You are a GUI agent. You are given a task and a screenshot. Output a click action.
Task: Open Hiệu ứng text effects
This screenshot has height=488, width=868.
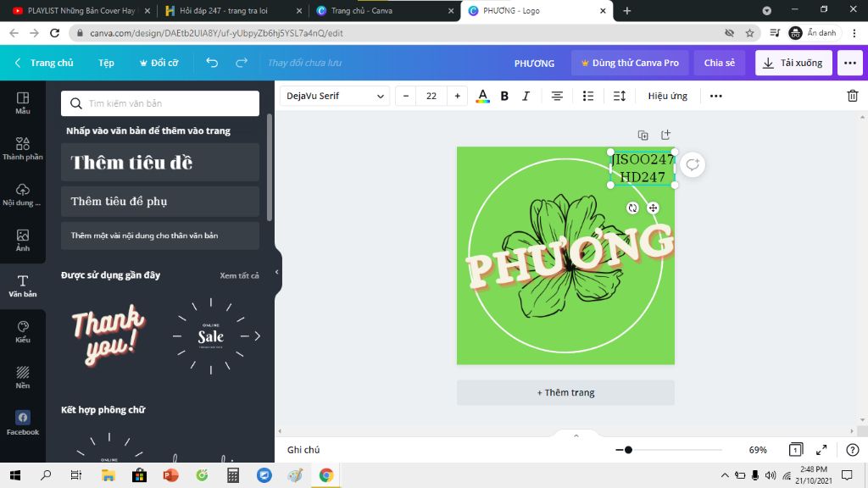point(668,97)
